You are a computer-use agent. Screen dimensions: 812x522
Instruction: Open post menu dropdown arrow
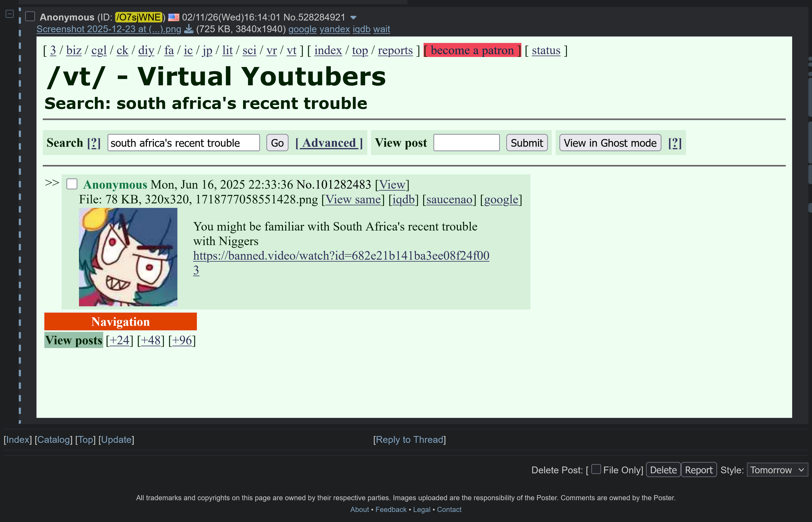click(353, 18)
